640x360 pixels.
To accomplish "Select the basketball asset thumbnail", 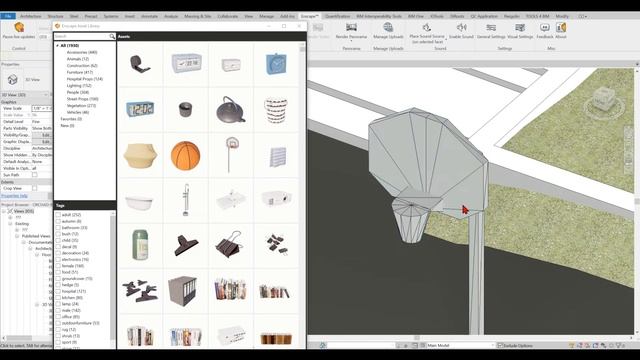I will (x=185, y=156).
